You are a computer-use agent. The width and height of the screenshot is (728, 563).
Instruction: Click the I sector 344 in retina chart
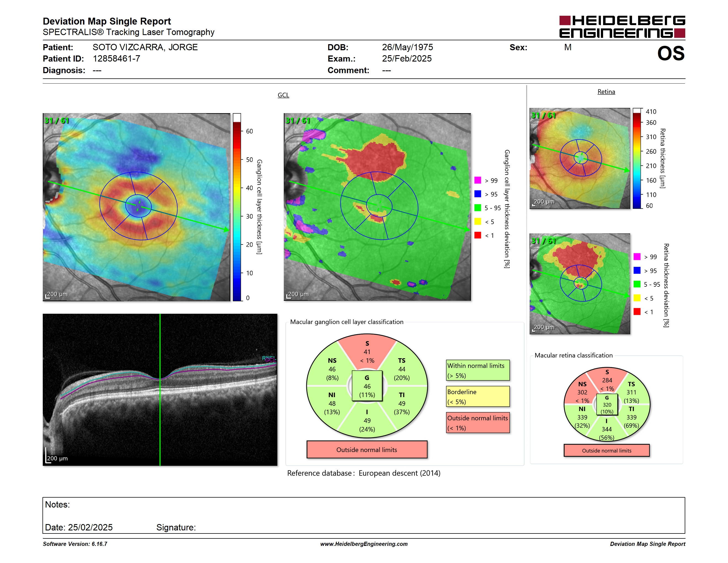[x=607, y=429]
